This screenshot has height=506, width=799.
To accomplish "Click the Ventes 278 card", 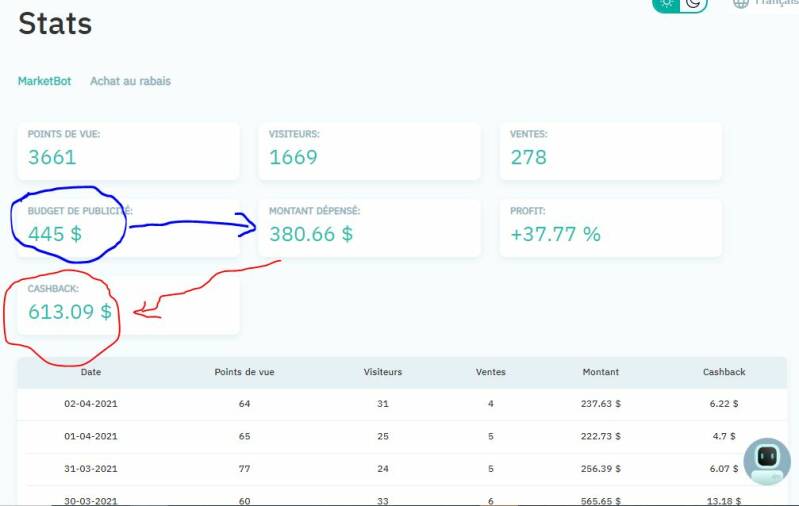I will (610, 151).
